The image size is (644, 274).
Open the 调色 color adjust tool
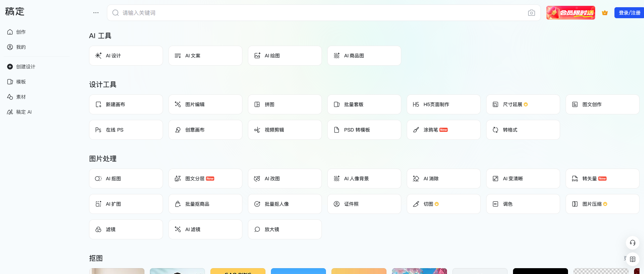tap(523, 204)
